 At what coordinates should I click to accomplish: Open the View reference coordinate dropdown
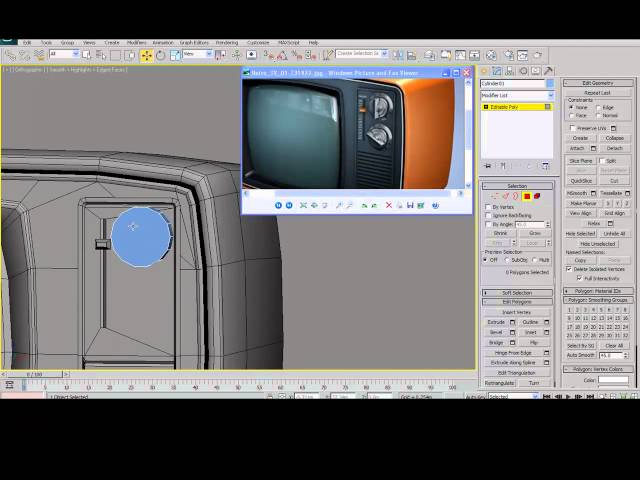(198, 54)
